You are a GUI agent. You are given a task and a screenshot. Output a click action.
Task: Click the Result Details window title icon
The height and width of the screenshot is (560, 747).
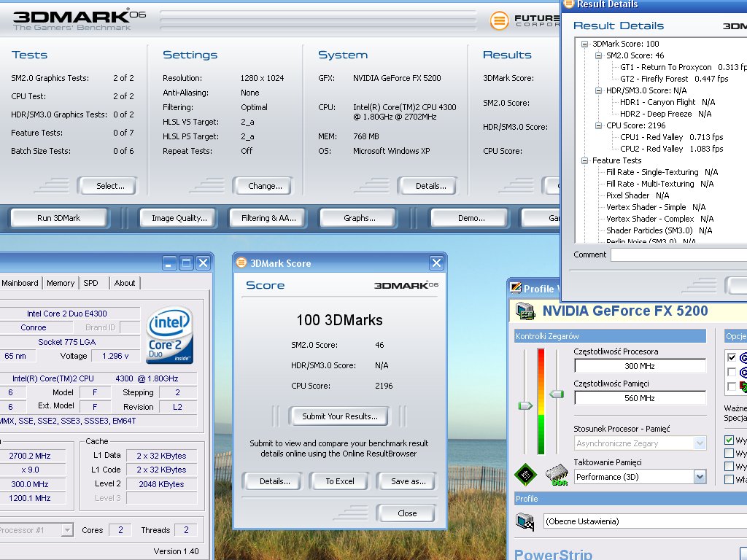click(x=568, y=4)
